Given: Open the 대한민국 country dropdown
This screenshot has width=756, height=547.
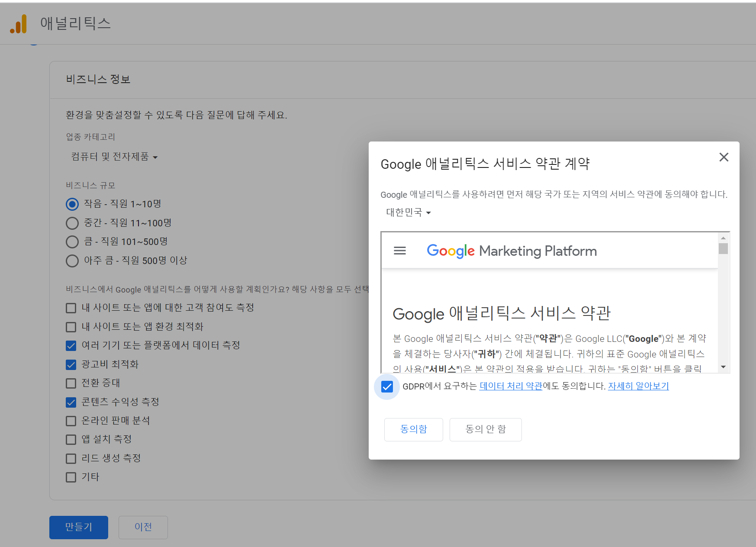Looking at the screenshot, I should tap(409, 212).
